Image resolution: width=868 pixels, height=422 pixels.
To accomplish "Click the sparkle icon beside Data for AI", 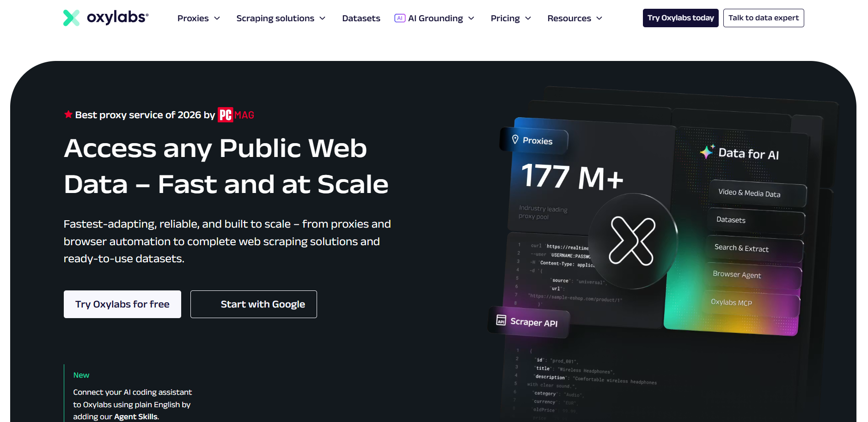I will 707,151.
